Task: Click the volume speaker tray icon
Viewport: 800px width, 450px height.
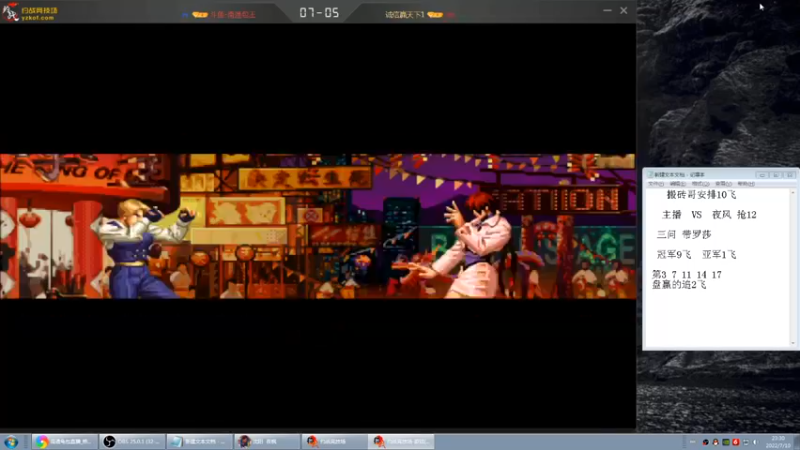Action: [756, 442]
